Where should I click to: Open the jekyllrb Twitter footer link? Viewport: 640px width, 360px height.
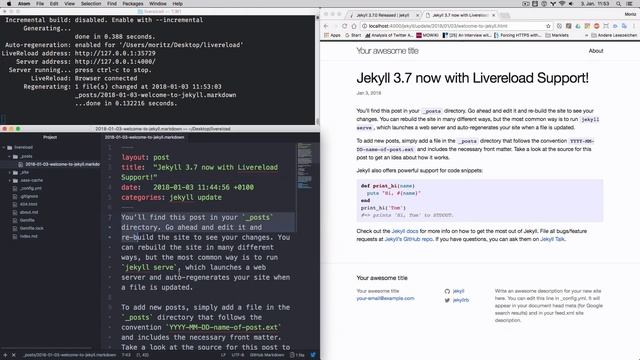pyautogui.click(x=457, y=300)
